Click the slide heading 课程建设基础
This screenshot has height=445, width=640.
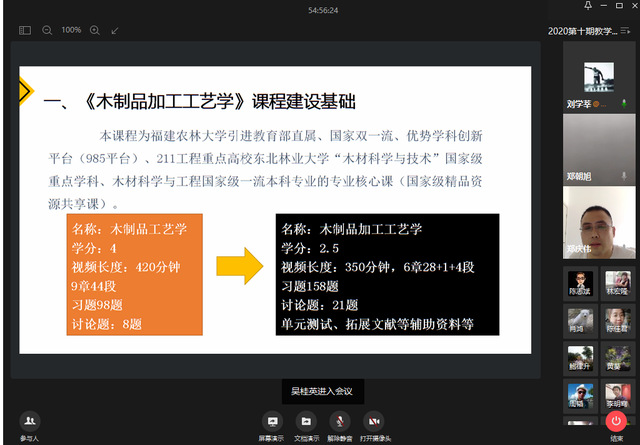point(303,101)
